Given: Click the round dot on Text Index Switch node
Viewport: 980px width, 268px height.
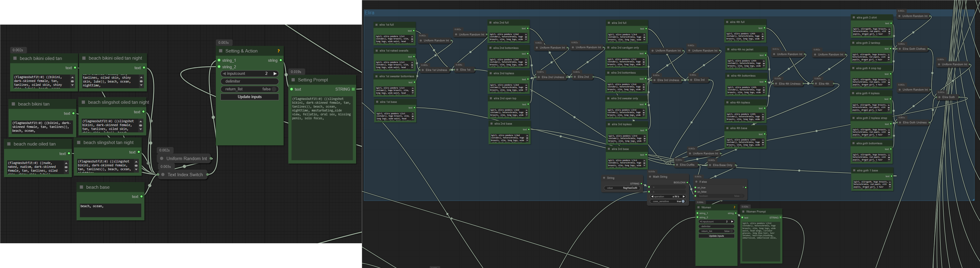Looking at the screenshot, I should click(163, 175).
